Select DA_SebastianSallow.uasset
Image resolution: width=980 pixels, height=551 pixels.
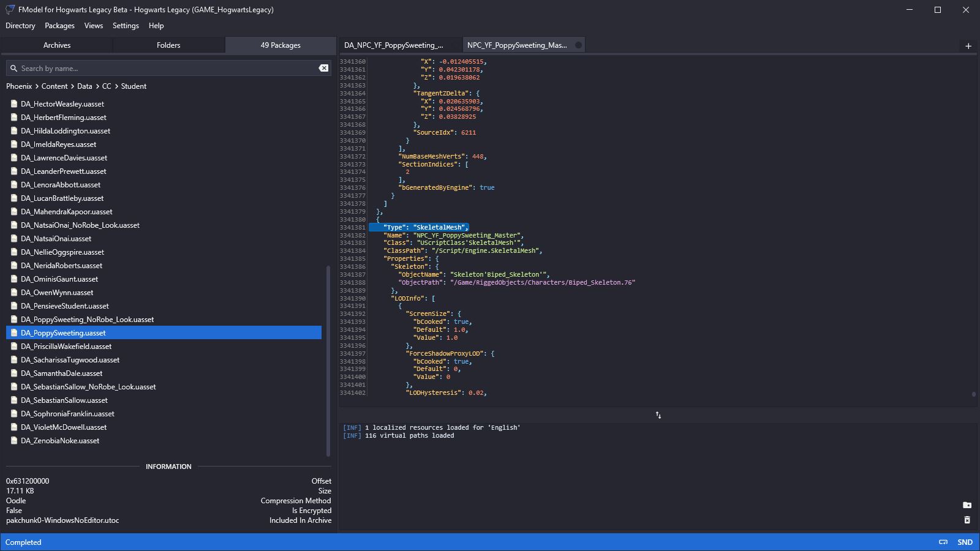[x=164, y=400]
